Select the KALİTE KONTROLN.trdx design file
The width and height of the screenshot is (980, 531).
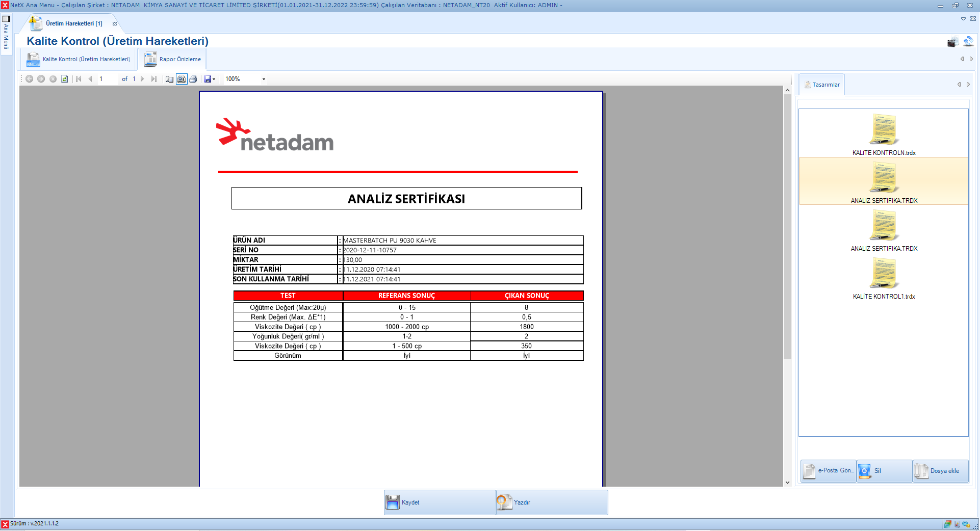point(884,134)
